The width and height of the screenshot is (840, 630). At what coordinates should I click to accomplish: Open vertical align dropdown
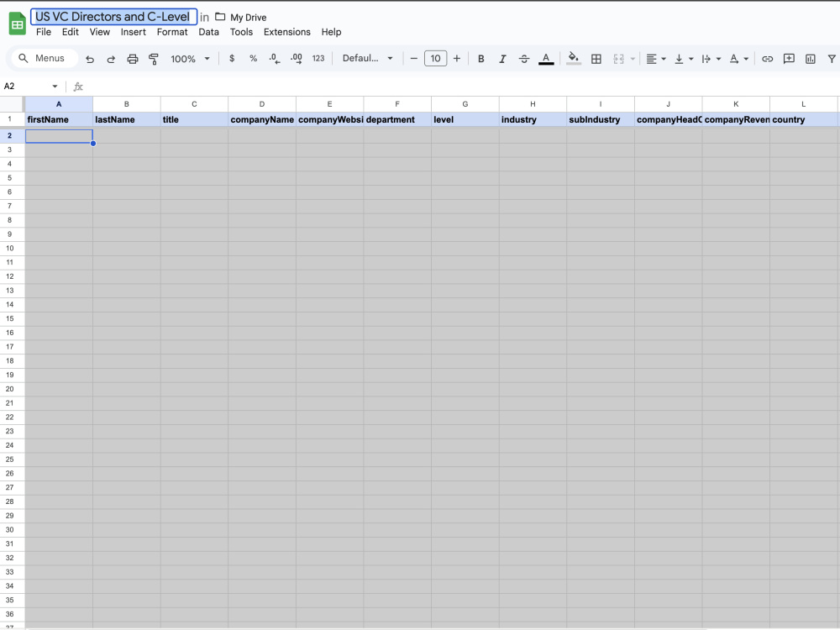point(684,59)
